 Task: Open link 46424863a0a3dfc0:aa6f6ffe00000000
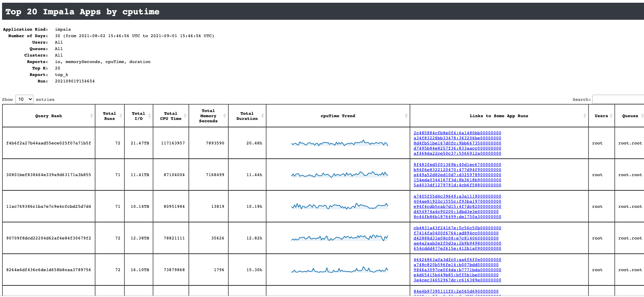click(x=457, y=260)
